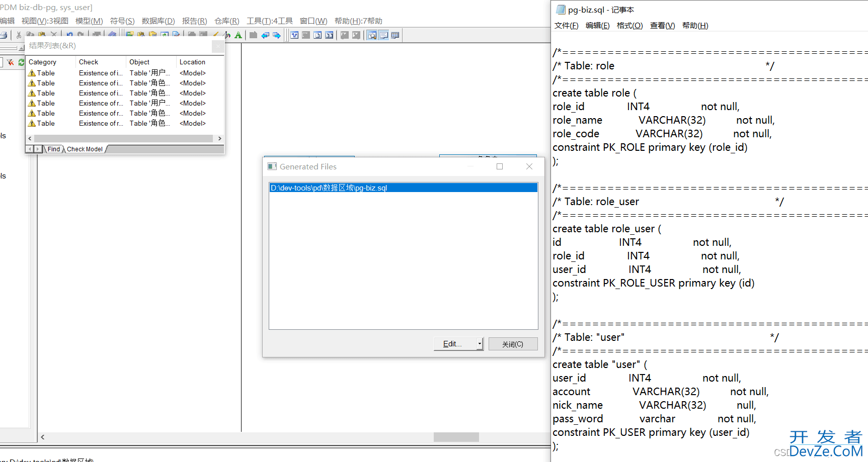Click the hierarchy diagram window icon
The height and width of the screenshot is (462, 868).
294,35
